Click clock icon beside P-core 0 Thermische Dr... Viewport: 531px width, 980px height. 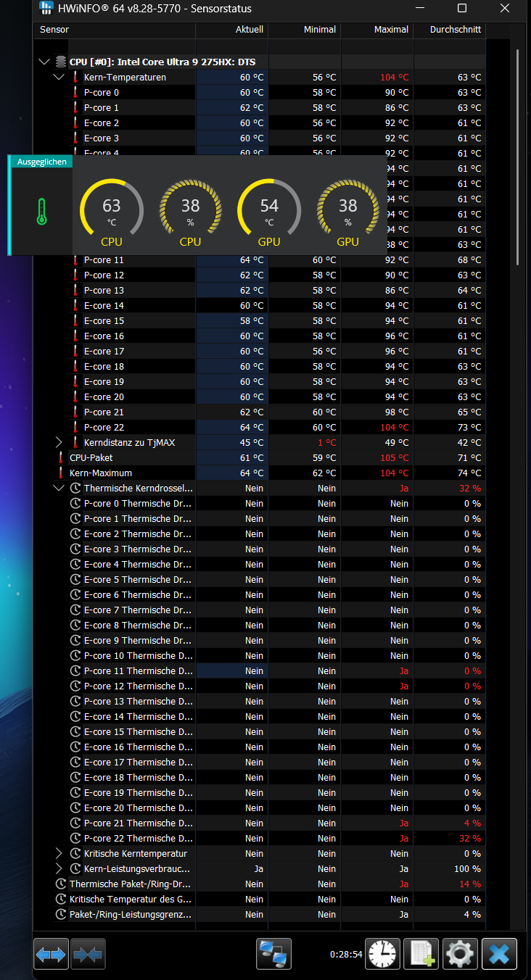coord(75,504)
